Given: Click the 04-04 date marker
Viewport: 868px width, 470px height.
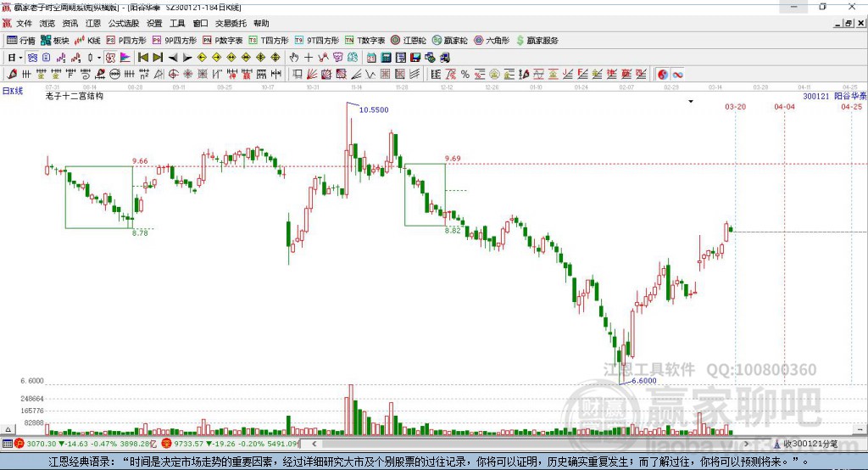Looking at the screenshot, I should 784,106.
